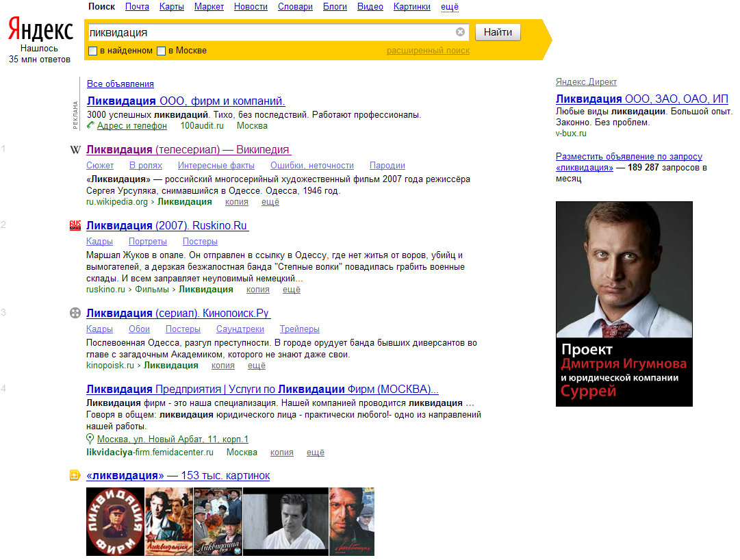Open Портреты sitelink under Ruskino
This screenshot has height=560, width=740.
click(148, 242)
